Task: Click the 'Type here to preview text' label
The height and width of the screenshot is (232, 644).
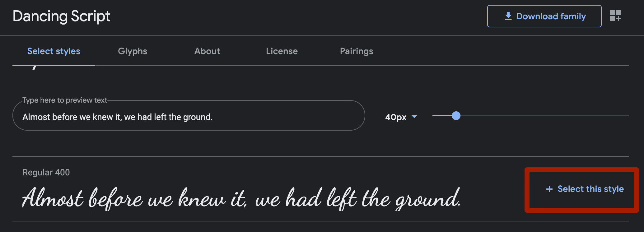Action: coord(65,100)
